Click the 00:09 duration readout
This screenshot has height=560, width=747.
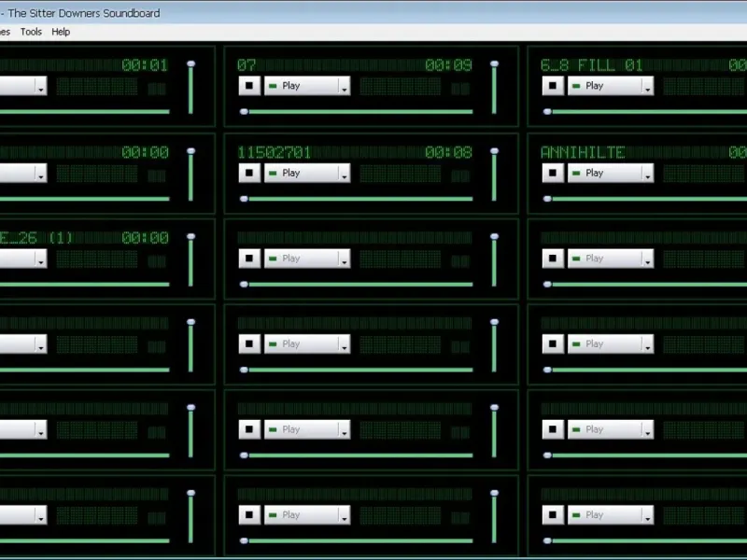pyautogui.click(x=448, y=64)
